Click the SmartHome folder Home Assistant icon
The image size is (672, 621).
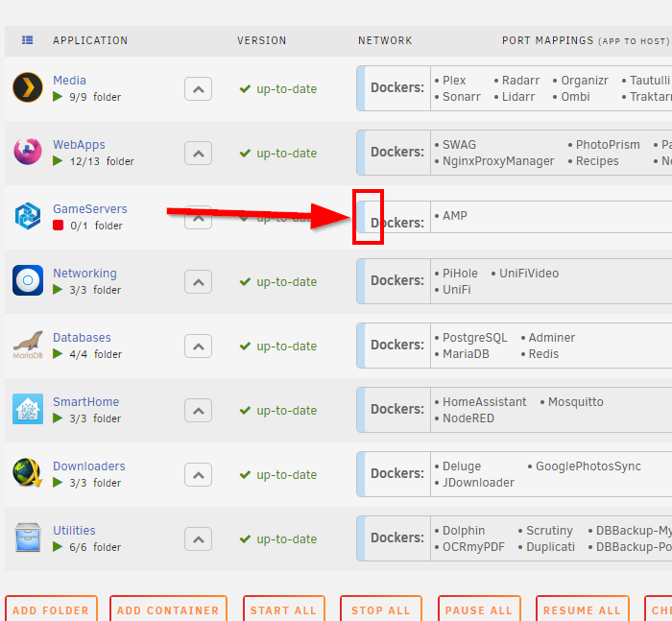coord(28,409)
